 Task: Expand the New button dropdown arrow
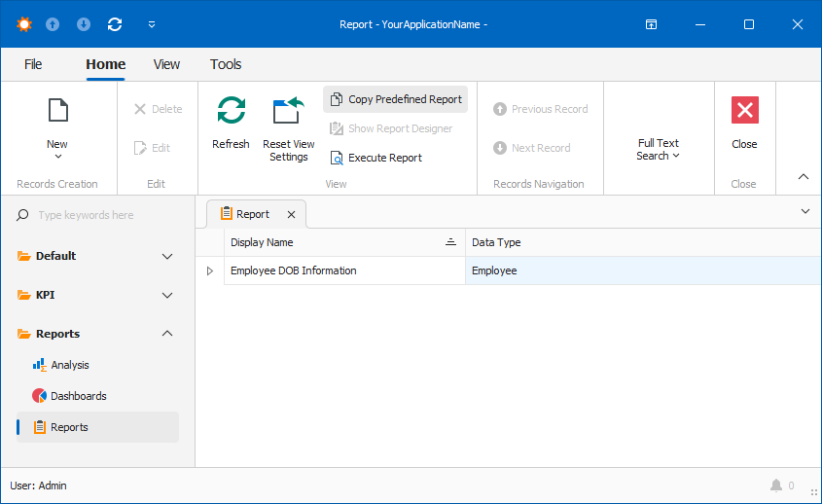(x=57, y=157)
